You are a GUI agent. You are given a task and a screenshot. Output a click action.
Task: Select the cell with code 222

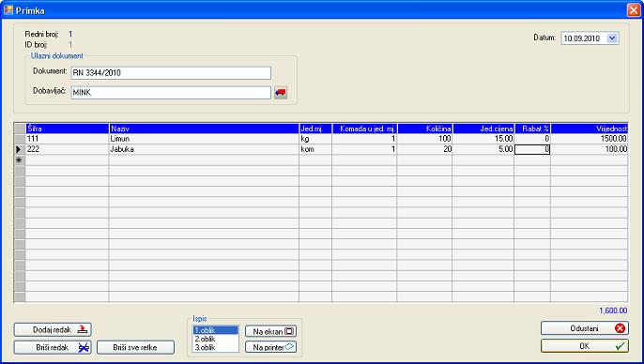(x=68, y=149)
